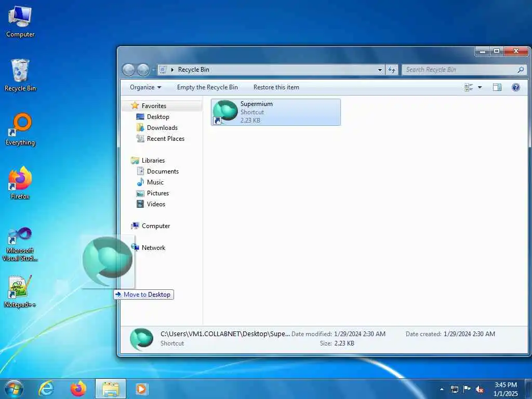Open the Videos library
The image size is (532, 399).
(x=156, y=204)
